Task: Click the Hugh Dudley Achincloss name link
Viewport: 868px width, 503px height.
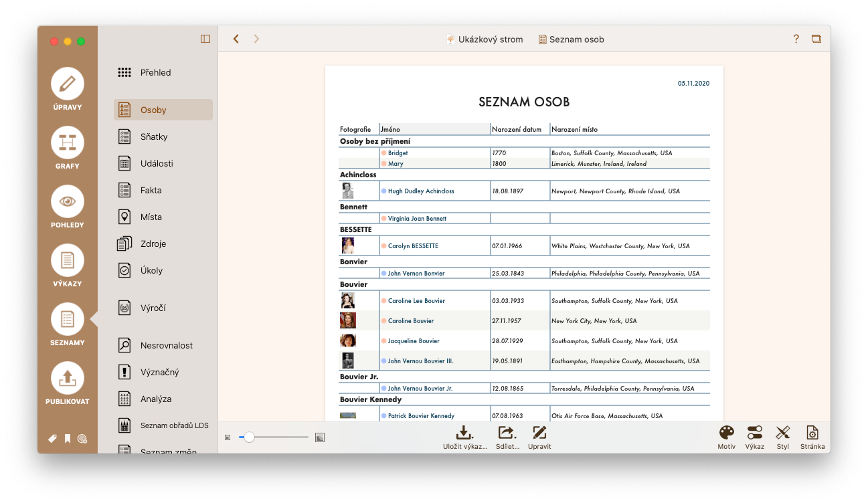Action: click(x=421, y=191)
